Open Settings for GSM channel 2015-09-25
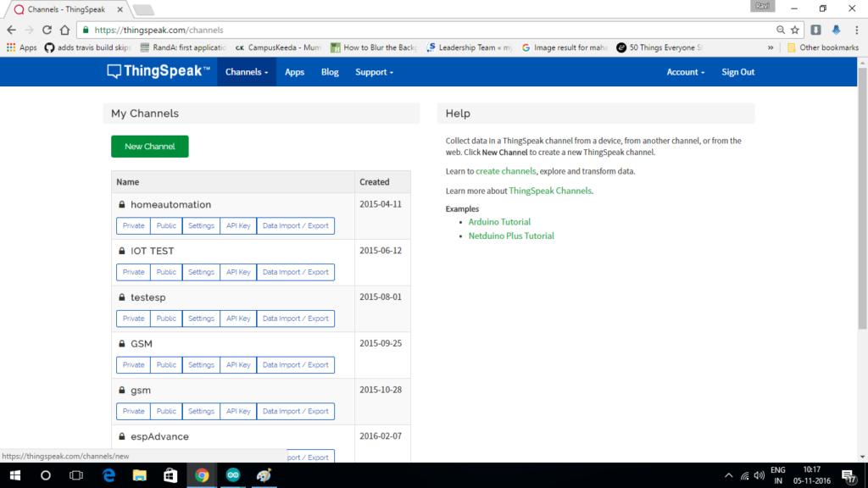 pos(201,365)
